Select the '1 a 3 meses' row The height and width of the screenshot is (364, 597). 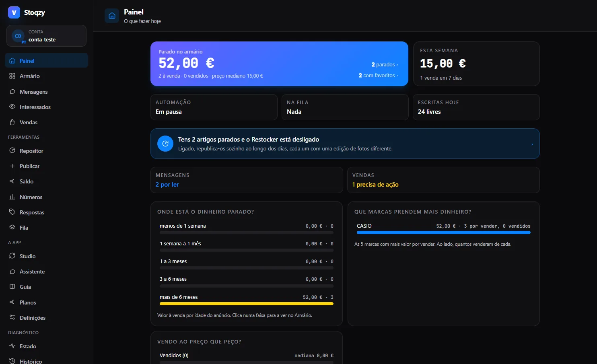[247, 264]
